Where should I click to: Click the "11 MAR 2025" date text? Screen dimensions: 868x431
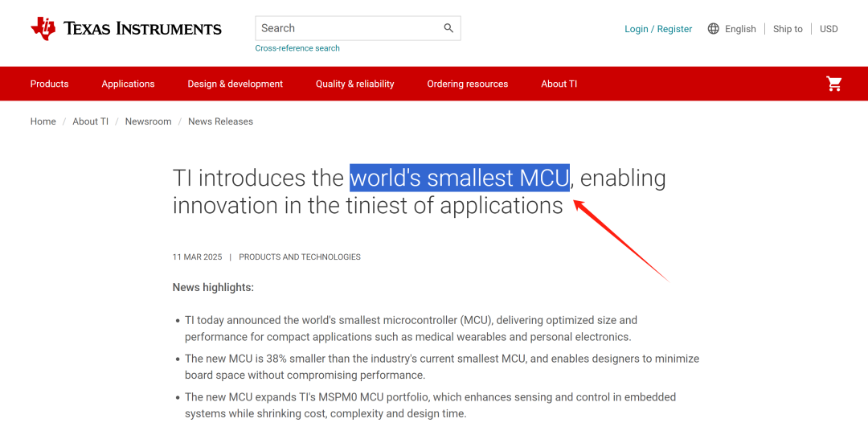pyautogui.click(x=197, y=257)
